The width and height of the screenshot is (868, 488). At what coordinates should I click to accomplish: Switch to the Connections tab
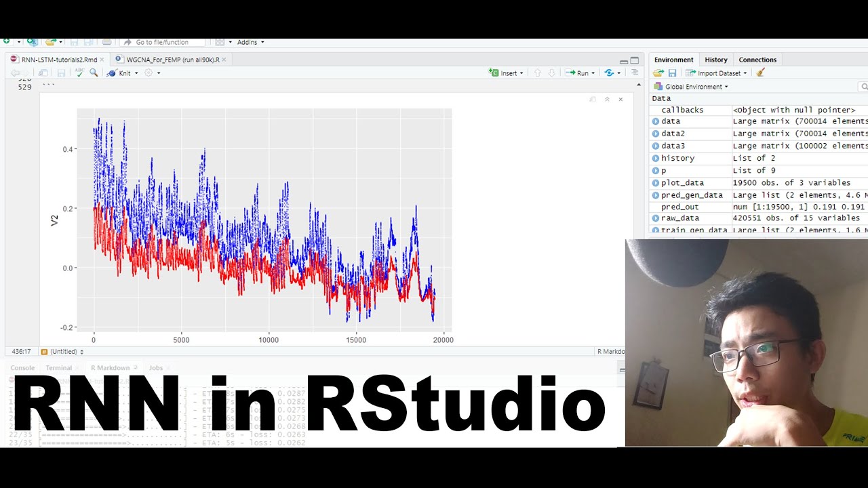[757, 60]
